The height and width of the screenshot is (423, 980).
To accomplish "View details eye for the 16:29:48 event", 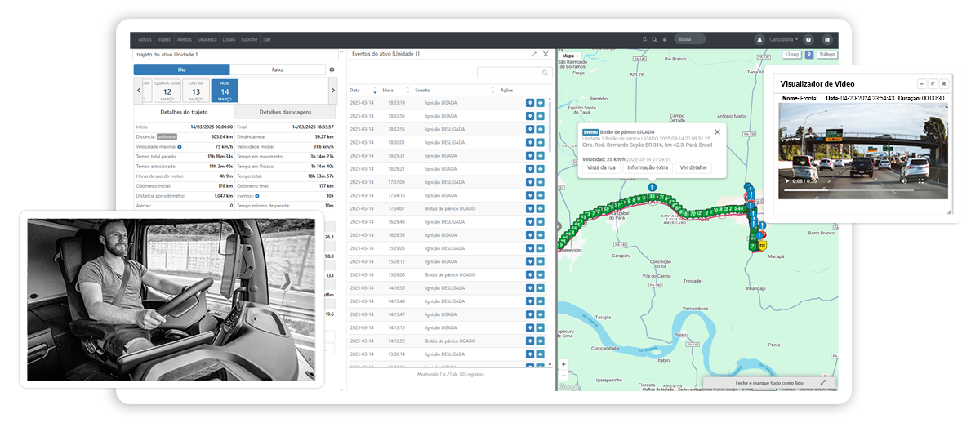I will 541,221.
